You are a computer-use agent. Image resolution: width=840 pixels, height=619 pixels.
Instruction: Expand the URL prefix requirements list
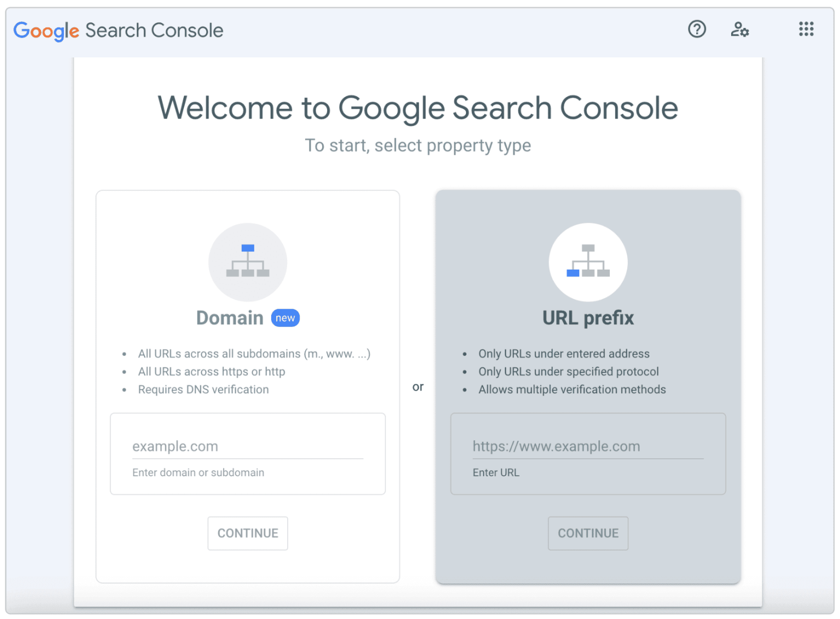pyautogui.click(x=572, y=371)
